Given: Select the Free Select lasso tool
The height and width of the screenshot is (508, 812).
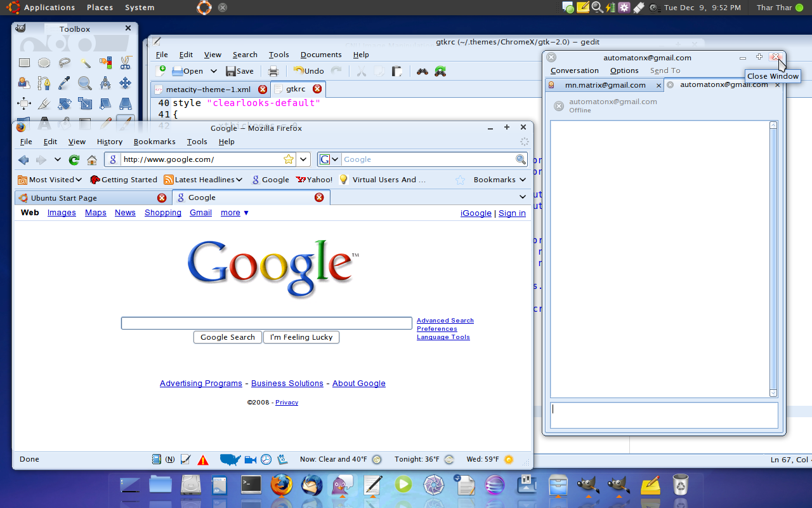Looking at the screenshot, I should [x=64, y=63].
